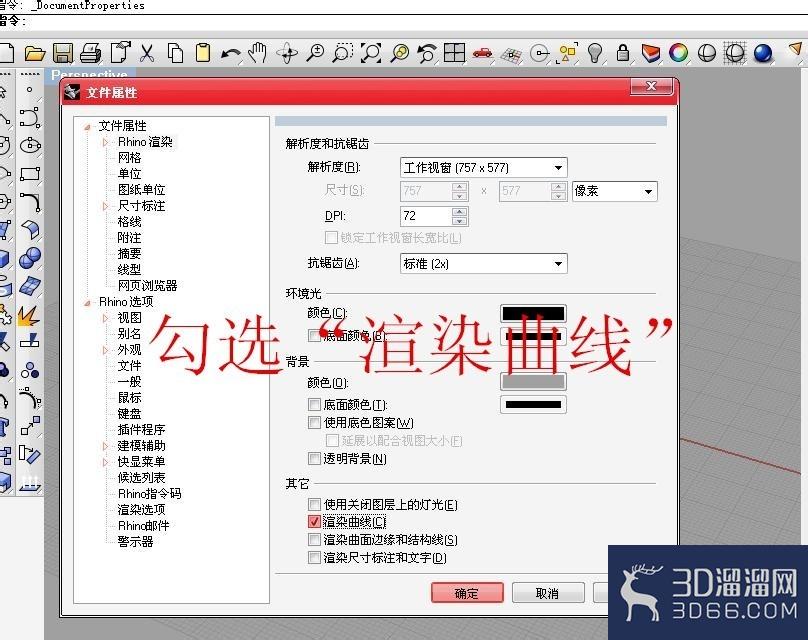Image resolution: width=808 pixels, height=640 pixels.
Task: Click the Zoom window icon
Action: coord(343,53)
